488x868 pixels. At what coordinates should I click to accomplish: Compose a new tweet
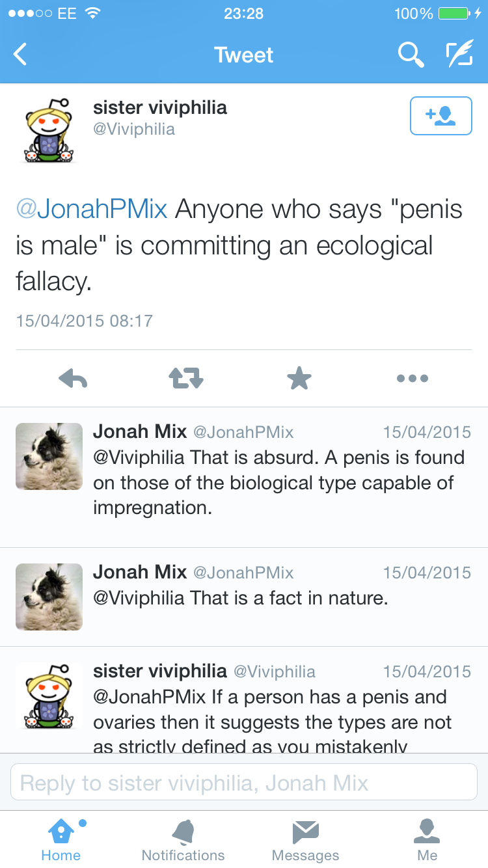coord(459,55)
